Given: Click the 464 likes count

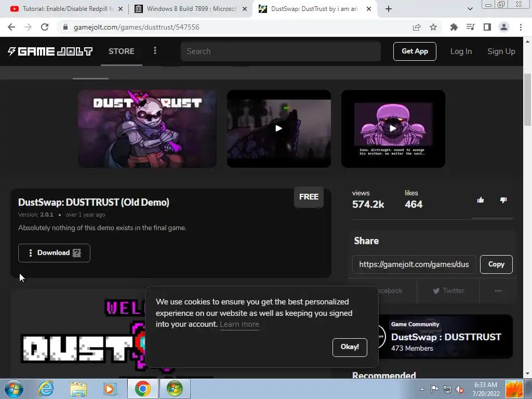Looking at the screenshot, I should pyautogui.click(x=414, y=204).
